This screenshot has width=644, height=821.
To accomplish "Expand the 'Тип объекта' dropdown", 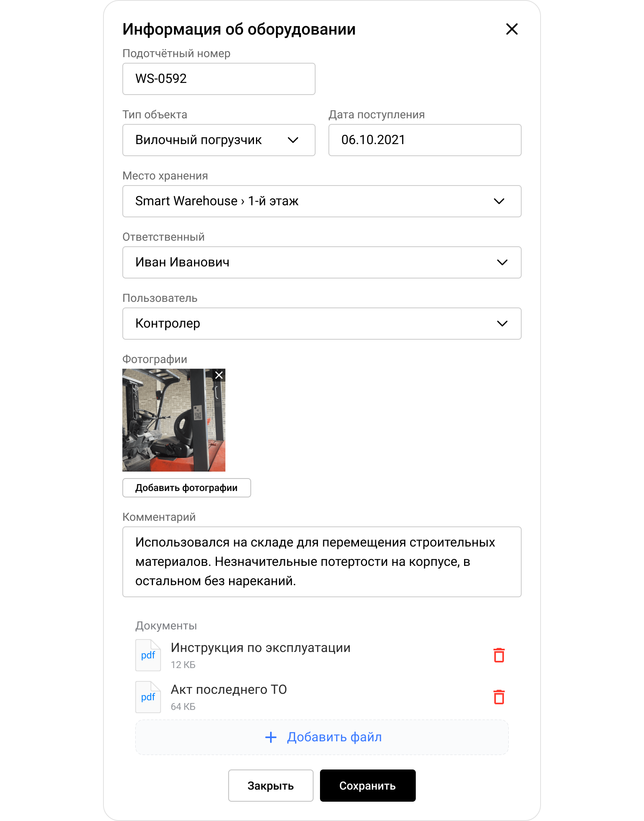I will [293, 140].
